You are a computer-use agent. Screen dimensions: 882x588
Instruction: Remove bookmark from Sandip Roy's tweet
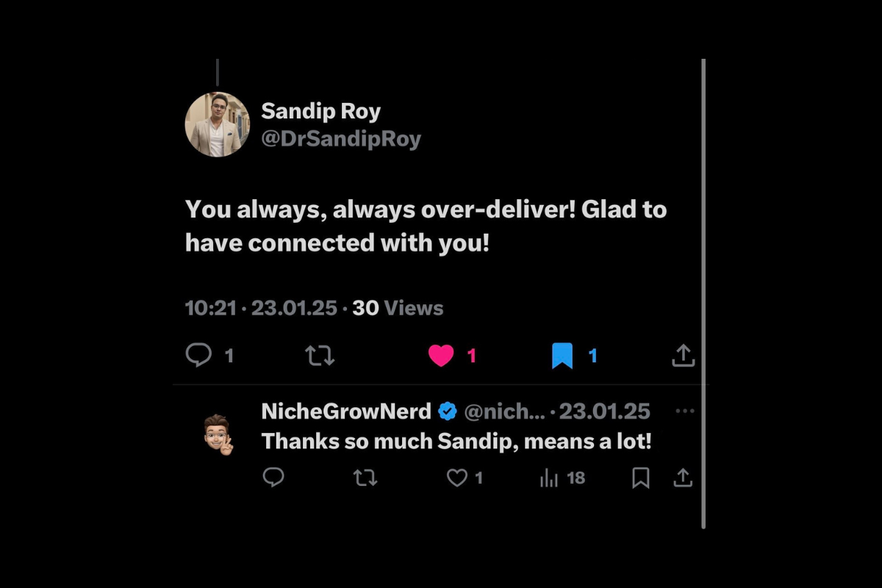[x=562, y=356]
